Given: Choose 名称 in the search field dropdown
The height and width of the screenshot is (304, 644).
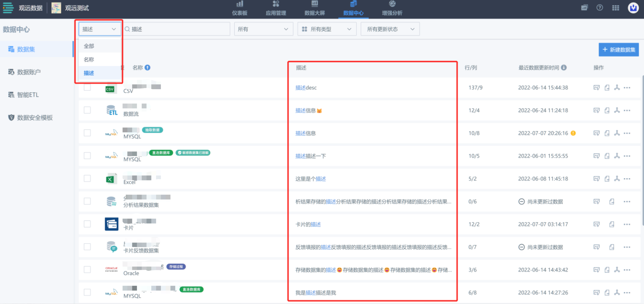Looking at the screenshot, I should tap(89, 60).
